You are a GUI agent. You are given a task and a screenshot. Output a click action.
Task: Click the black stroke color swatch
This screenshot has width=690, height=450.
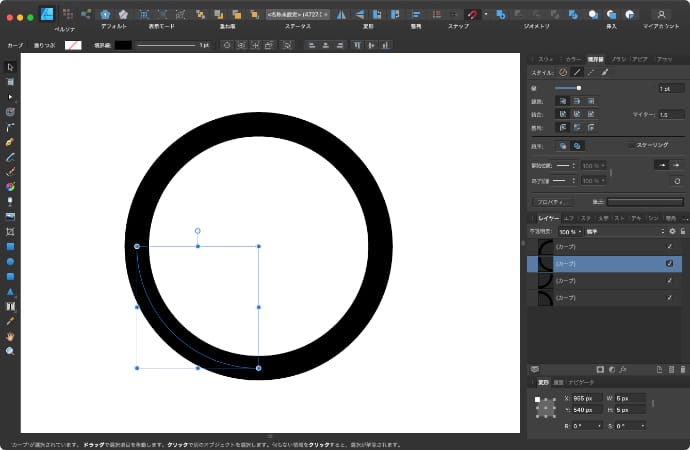click(123, 45)
